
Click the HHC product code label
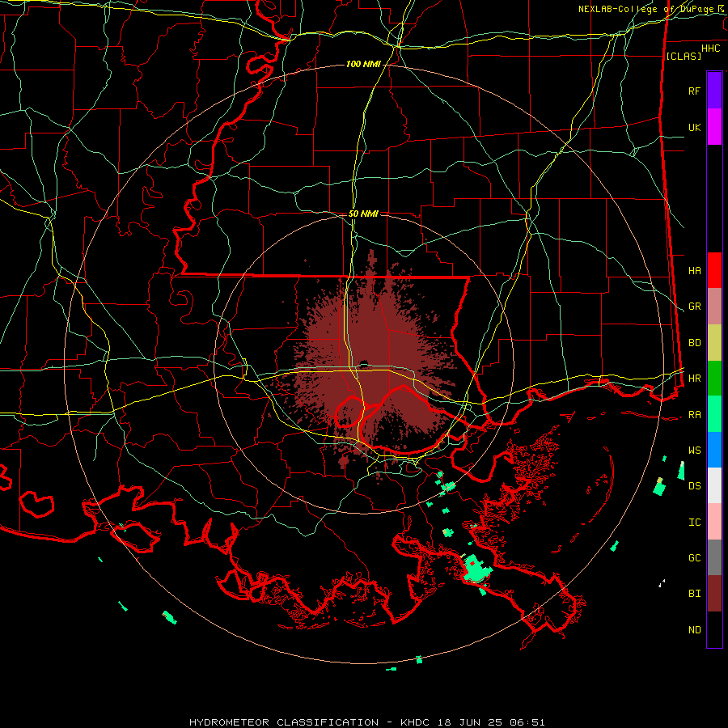(710, 49)
